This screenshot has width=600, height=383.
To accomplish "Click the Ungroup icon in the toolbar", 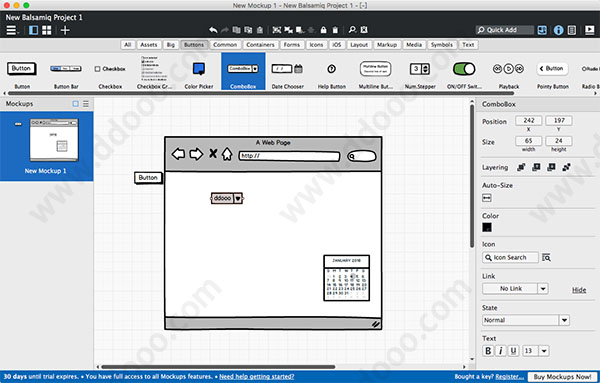I will pos(289,30).
